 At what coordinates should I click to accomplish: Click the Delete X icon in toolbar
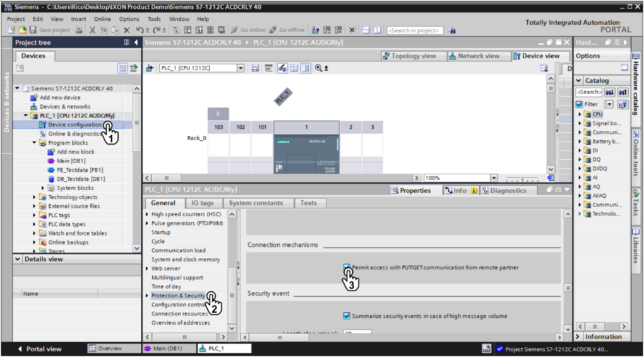[x=126, y=30]
